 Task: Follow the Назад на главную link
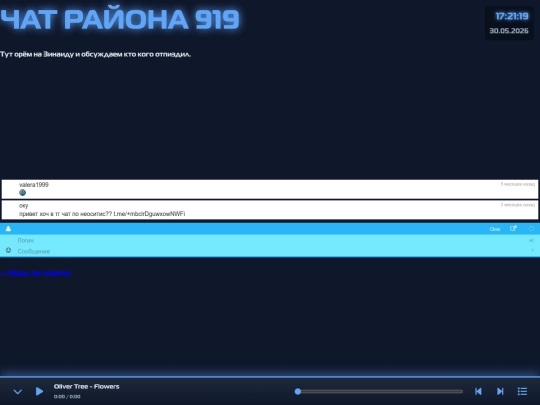coord(35,273)
